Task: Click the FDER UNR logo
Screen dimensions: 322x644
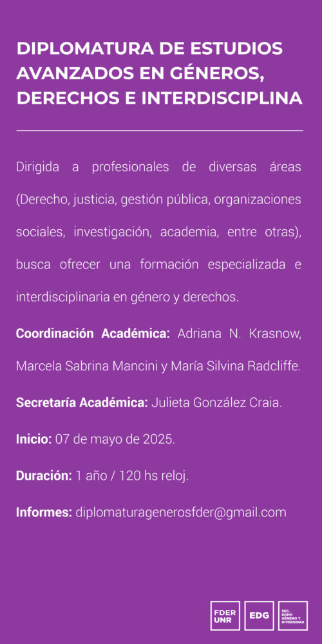Action: pyautogui.click(x=225, y=616)
